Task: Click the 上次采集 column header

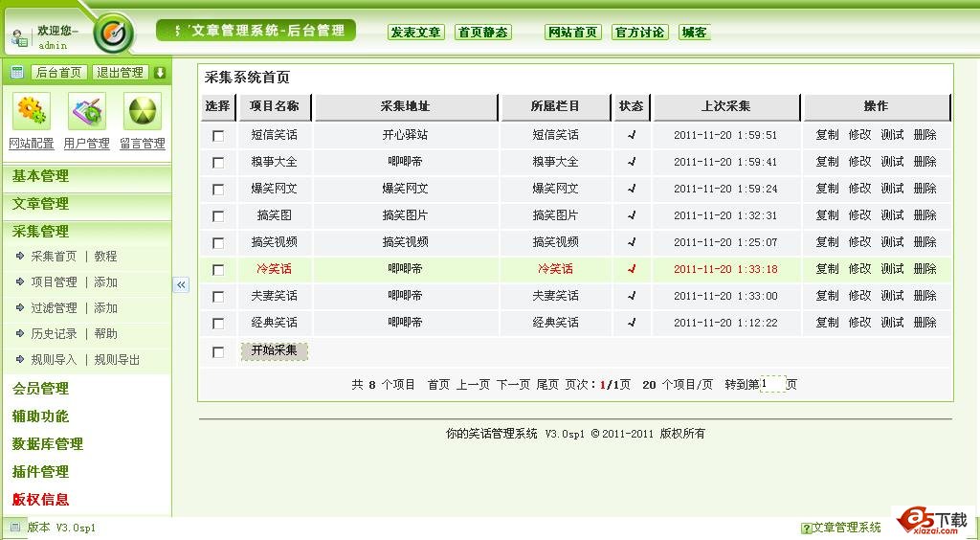Action: coord(726,107)
